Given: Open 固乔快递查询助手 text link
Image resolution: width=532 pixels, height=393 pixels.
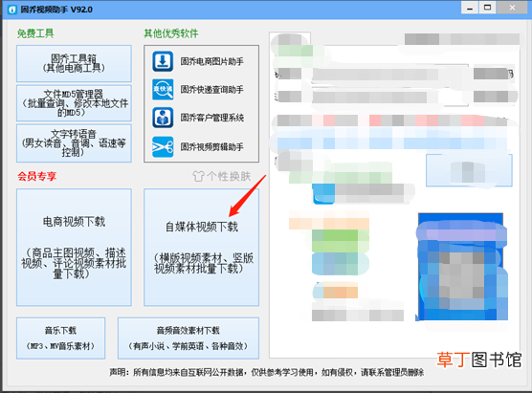Looking at the screenshot, I should pyautogui.click(x=211, y=90).
